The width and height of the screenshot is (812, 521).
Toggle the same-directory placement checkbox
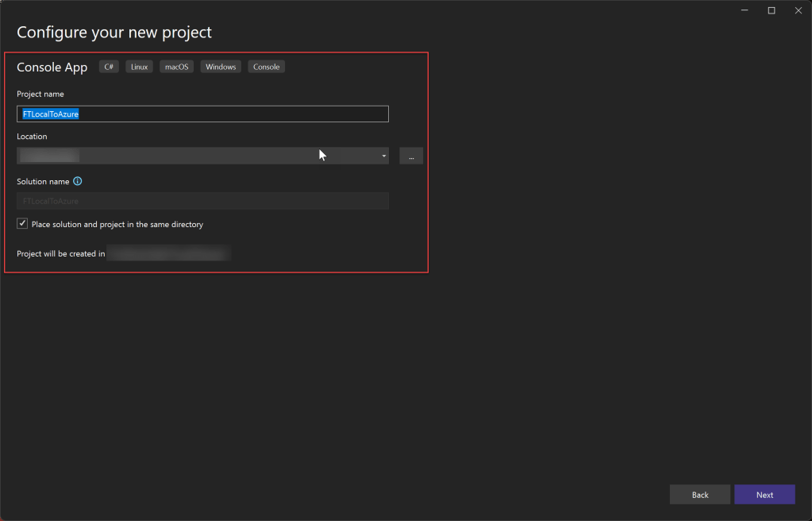point(22,224)
